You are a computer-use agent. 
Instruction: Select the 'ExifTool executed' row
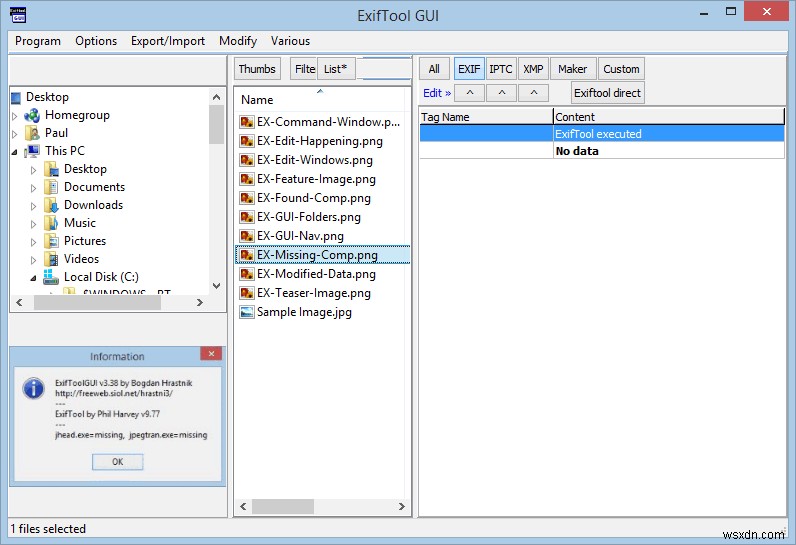point(602,134)
